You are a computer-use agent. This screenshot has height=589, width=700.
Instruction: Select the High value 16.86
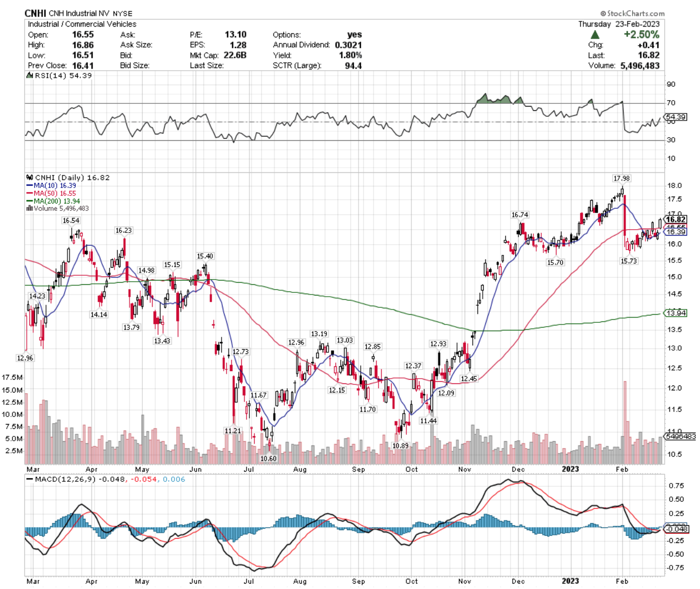(x=83, y=45)
